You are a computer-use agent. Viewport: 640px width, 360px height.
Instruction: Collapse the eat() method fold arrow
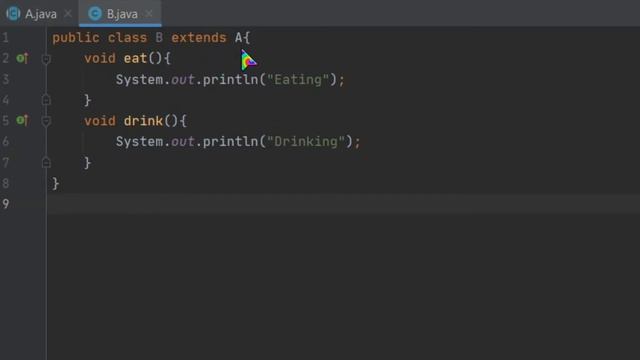46,59
